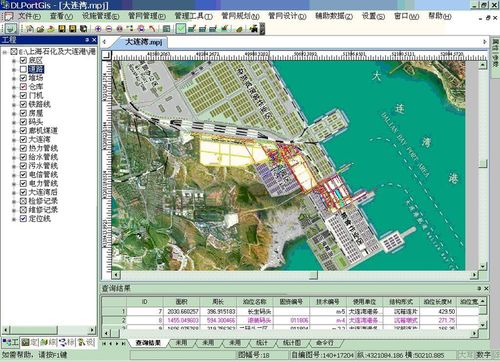Click the zoom in magnifier toolbar icon
Image resolution: width=500 pixels, height=362 pixels.
(98, 29)
